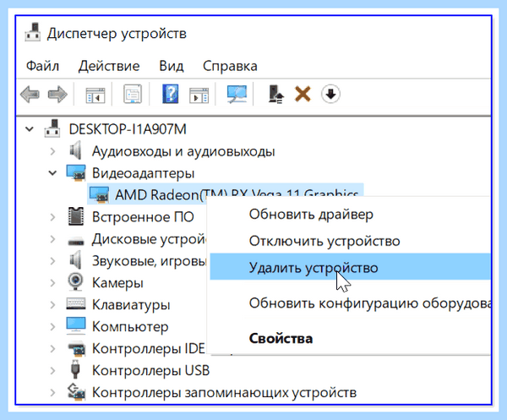Select Контроллеры запоминающих устройств row text
This screenshot has height=420, width=507.
(224, 392)
